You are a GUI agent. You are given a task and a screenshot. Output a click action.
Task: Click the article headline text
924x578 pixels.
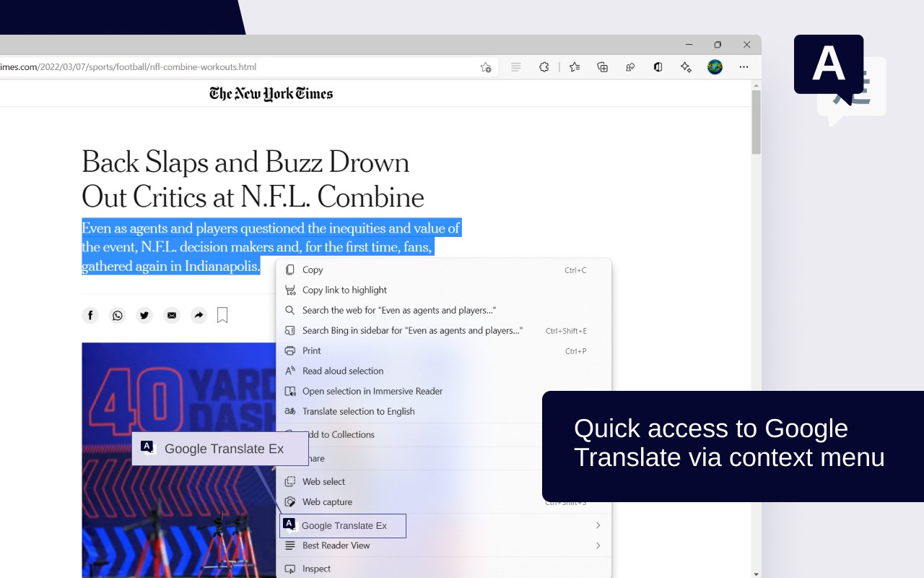pos(253,179)
